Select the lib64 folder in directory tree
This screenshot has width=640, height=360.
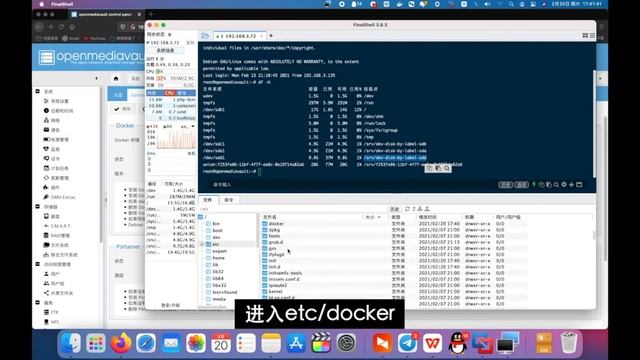coord(218,278)
